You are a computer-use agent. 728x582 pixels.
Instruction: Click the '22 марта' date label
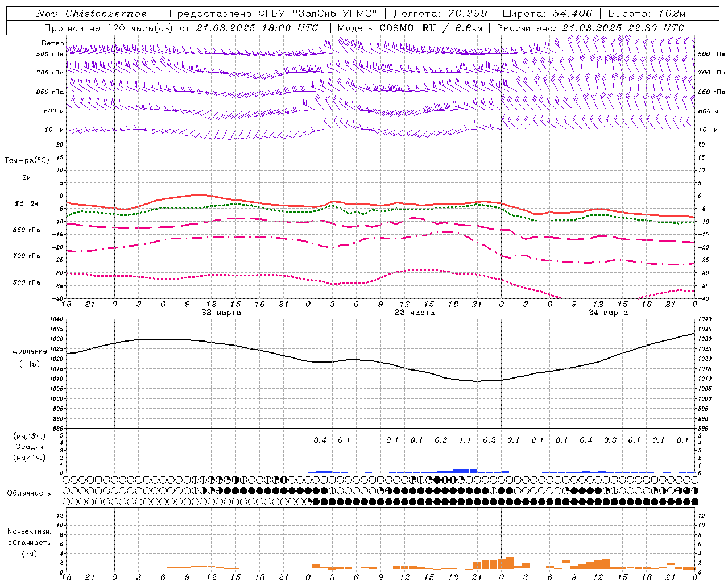(x=221, y=312)
